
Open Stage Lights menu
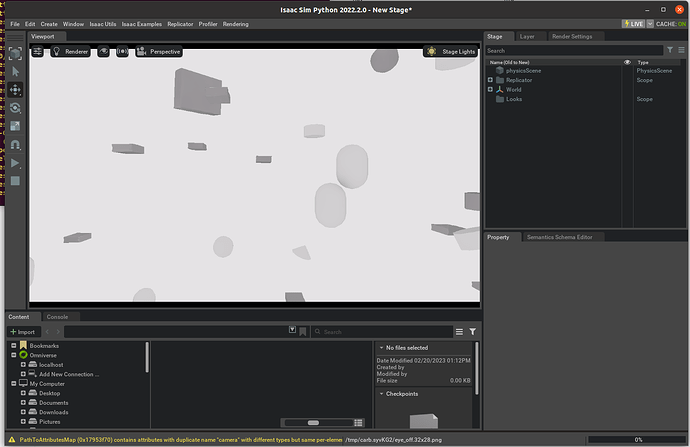click(451, 51)
